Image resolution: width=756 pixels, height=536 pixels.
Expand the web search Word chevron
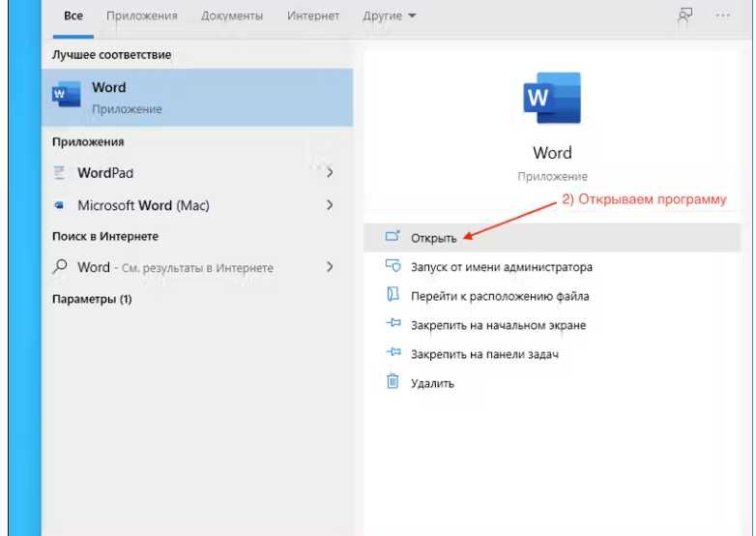(330, 267)
